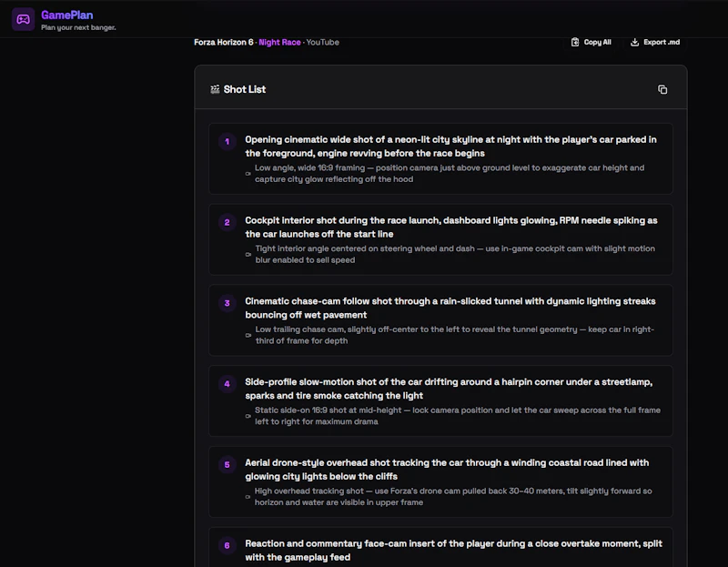Click camera icon next to high overhead tracking note
Screen dimensions: 728x567
248,497
